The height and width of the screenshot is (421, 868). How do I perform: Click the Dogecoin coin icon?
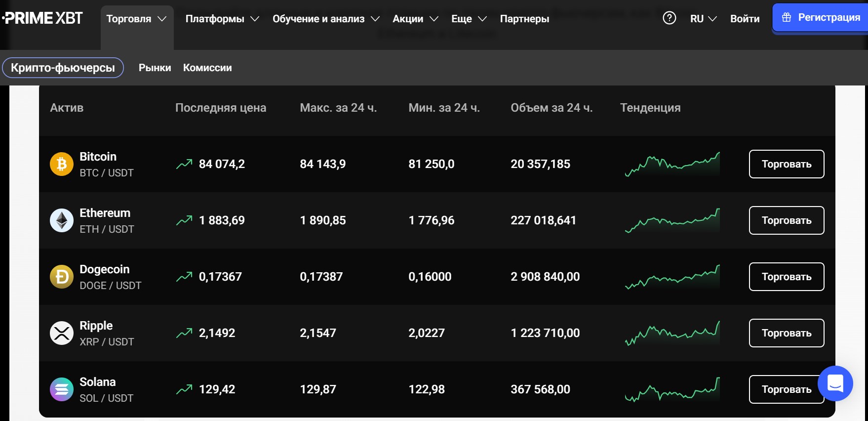[62, 277]
